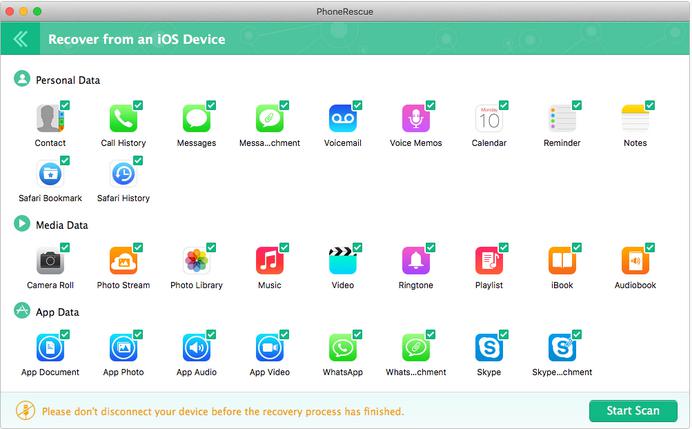The height and width of the screenshot is (429, 692).
Task: Click the iBook icon
Action: 562,260
